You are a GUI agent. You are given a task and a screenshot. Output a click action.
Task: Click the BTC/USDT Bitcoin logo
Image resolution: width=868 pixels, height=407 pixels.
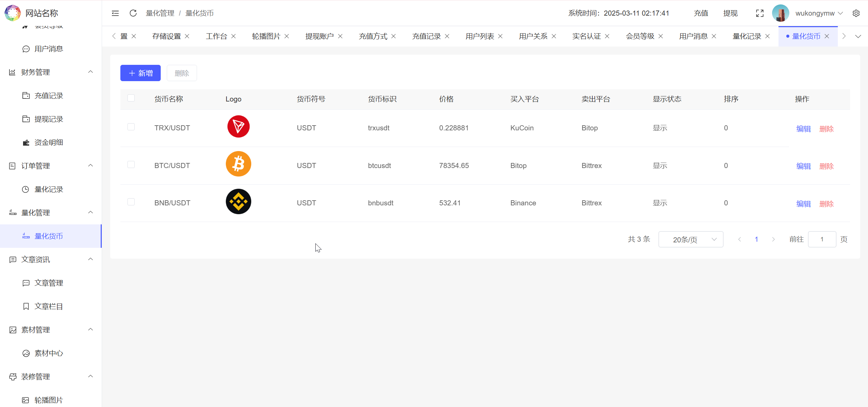tap(238, 164)
